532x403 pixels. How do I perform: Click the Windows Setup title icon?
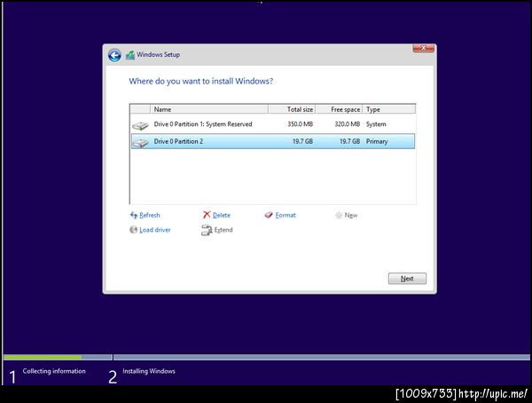click(130, 55)
